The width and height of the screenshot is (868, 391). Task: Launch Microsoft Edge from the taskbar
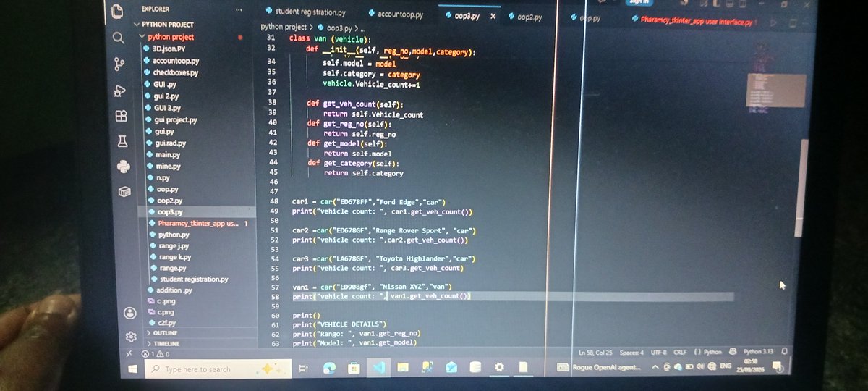(329, 369)
